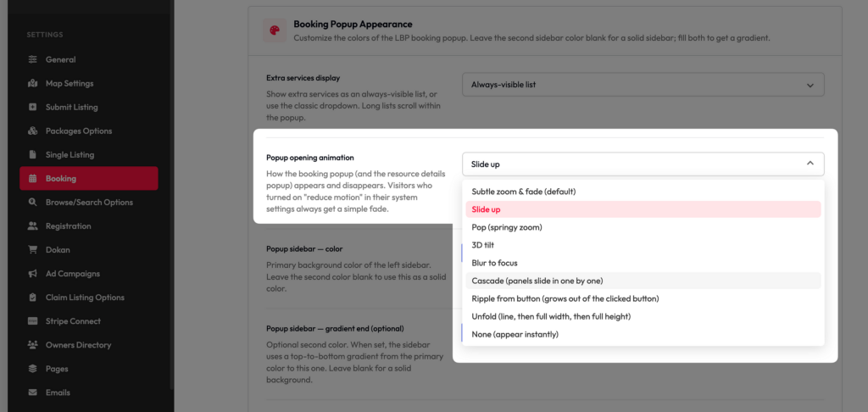Click the Registration users icon
Viewport: 868px width, 412px height.
pos(33,226)
